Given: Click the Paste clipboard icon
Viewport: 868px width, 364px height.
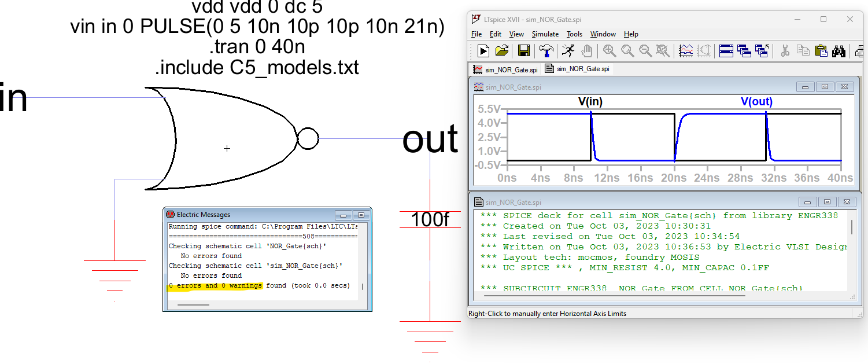Looking at the screenshot, I should tap(821, 51).
